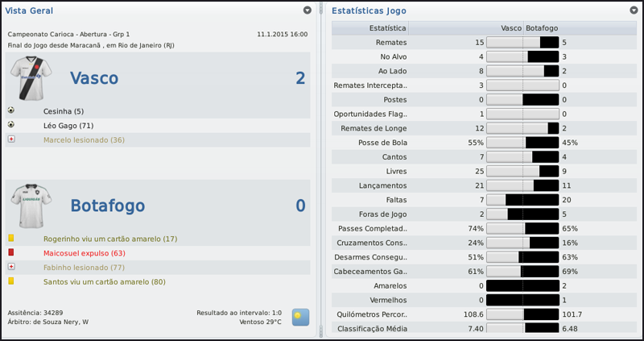The height and width of the screenshot is (341, 644).
Task: Click the red card icon beside Maicosuel
Action: click(x=11, y=252)
